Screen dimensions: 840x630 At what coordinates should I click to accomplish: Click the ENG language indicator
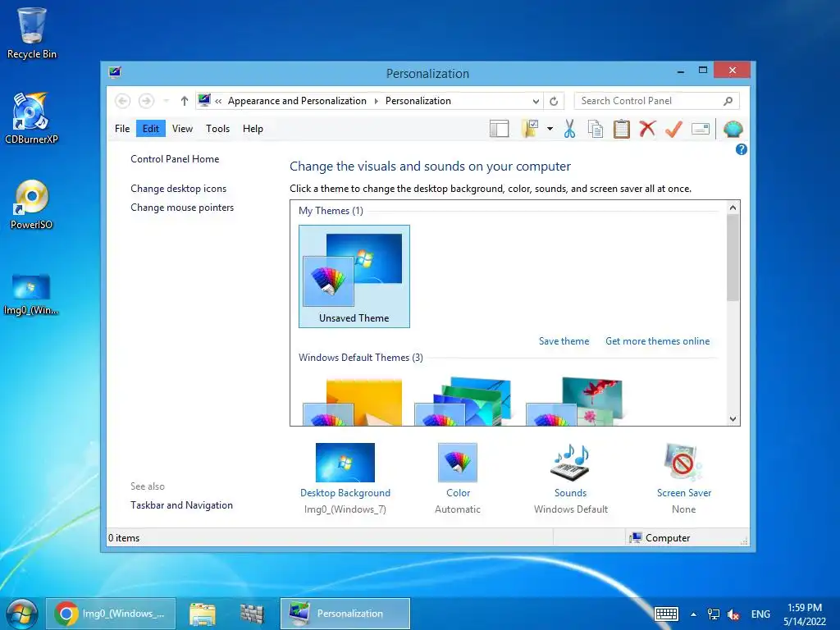[760, 614]
